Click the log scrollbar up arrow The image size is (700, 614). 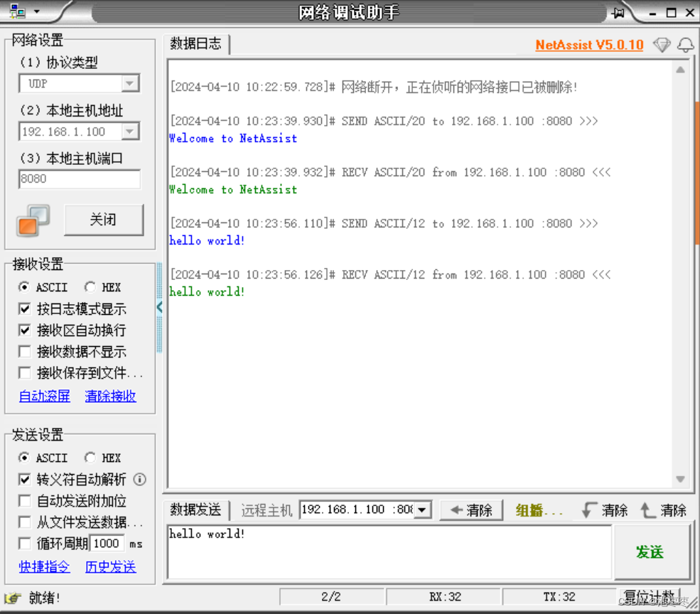(x=680, y=70)
